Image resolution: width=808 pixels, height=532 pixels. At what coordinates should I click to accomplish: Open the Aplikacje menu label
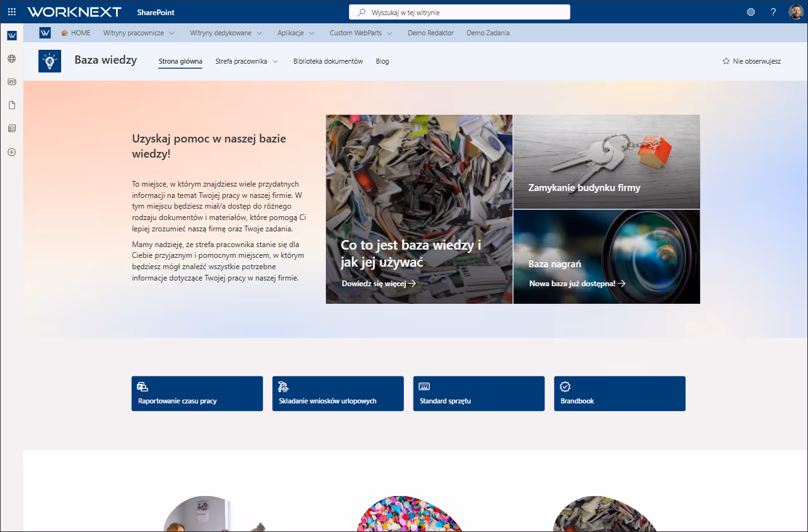point(291,33)
